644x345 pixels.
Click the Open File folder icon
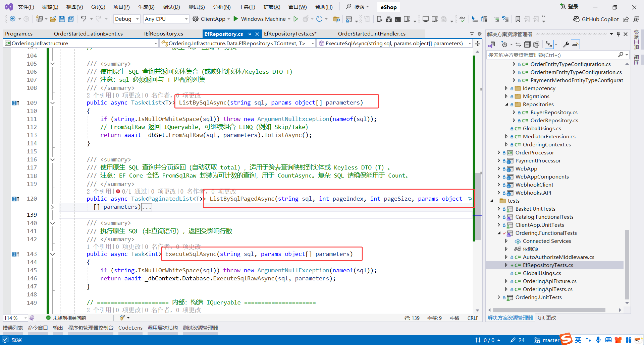pos(53,19)
